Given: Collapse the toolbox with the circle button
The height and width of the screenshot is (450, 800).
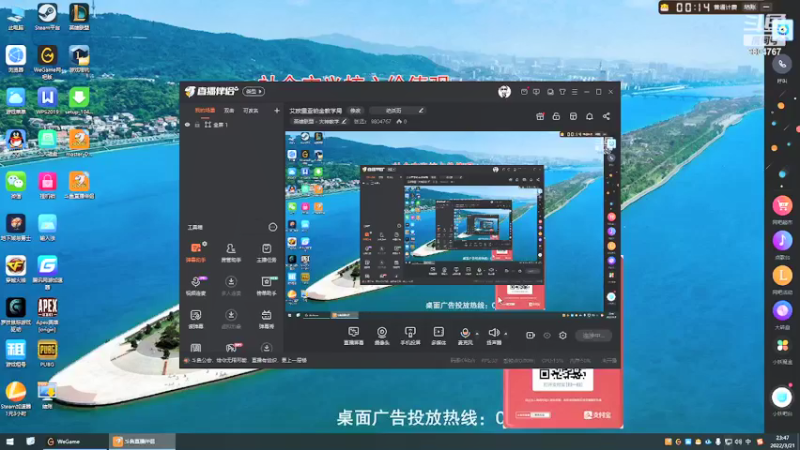Looking at the screenshot, I should click(273, 227).
